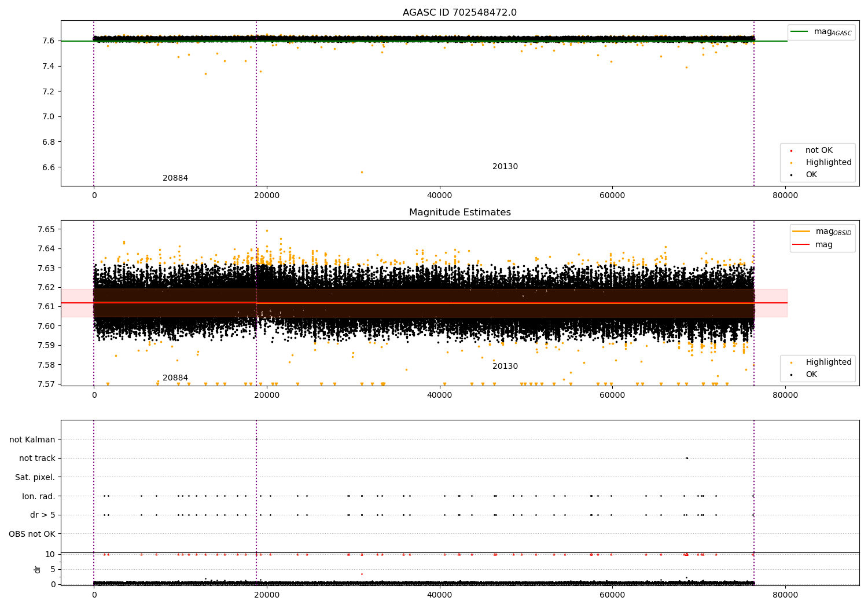The width and height of the screenshot is (868, 608).
Task: Click the 'dr' y-axis label
Action: click(38, 569)
